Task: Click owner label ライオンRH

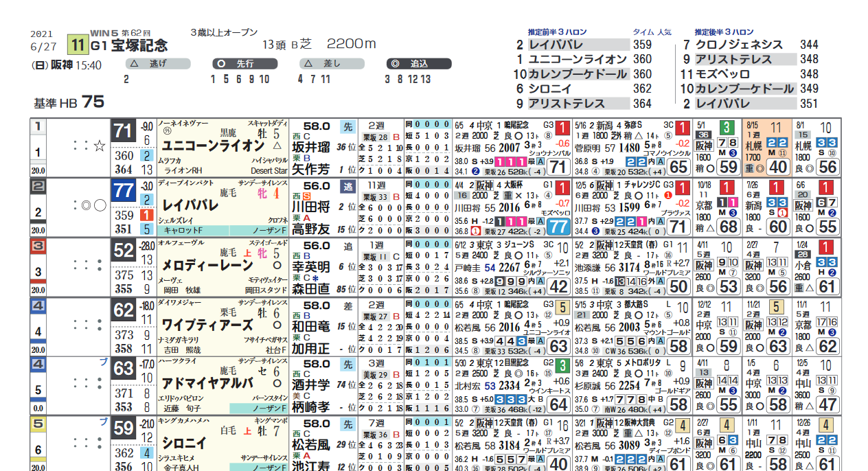Action: tap(182, 170)
